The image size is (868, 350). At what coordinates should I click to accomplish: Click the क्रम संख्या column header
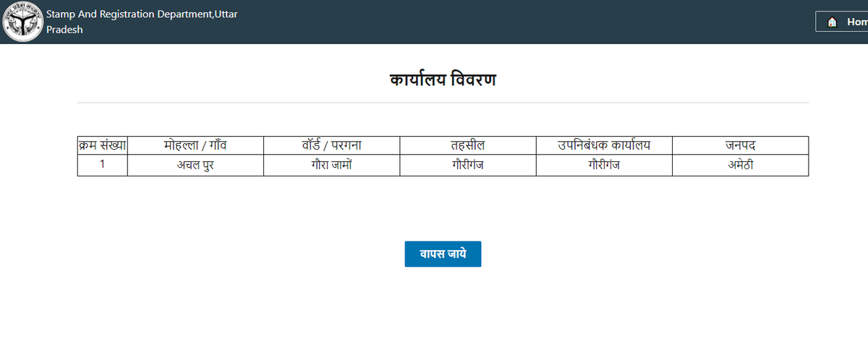point(102,145)
